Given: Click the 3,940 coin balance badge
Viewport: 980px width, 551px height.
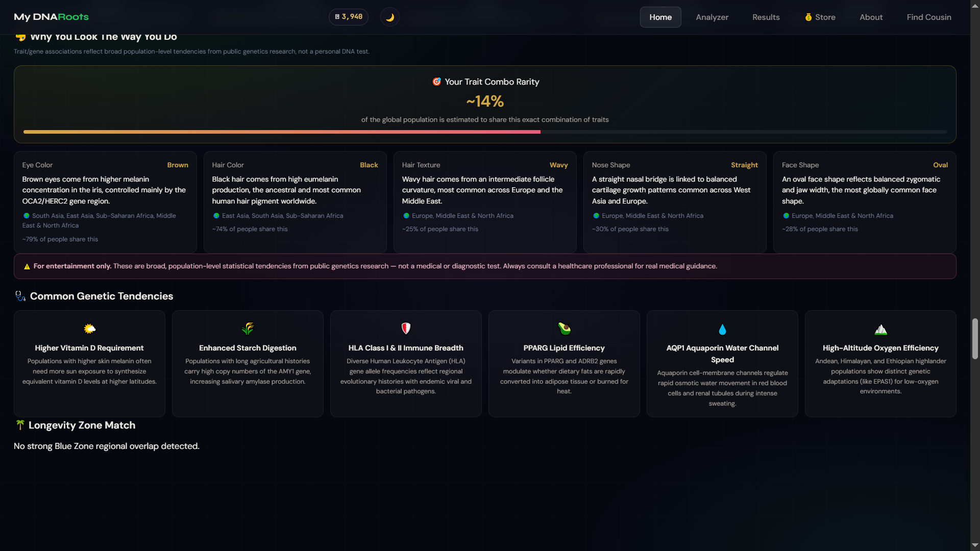Looking at the screenshot, I should (x=348, y=17).
